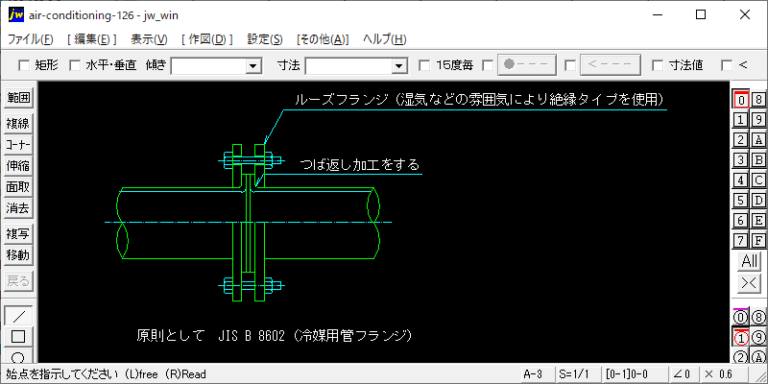Toggle the checkbox beside the <--- button
This screenshot has width=768, height=384.
coord(570,65)
